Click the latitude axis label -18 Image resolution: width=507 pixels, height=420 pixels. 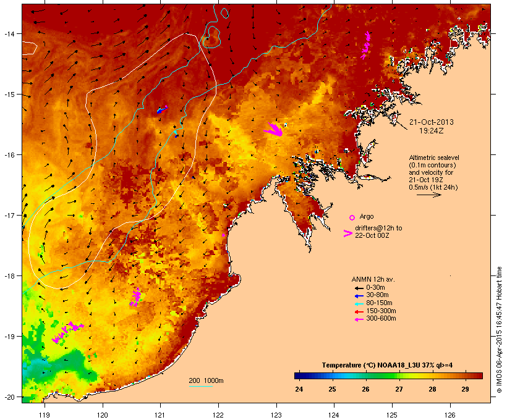9,275
